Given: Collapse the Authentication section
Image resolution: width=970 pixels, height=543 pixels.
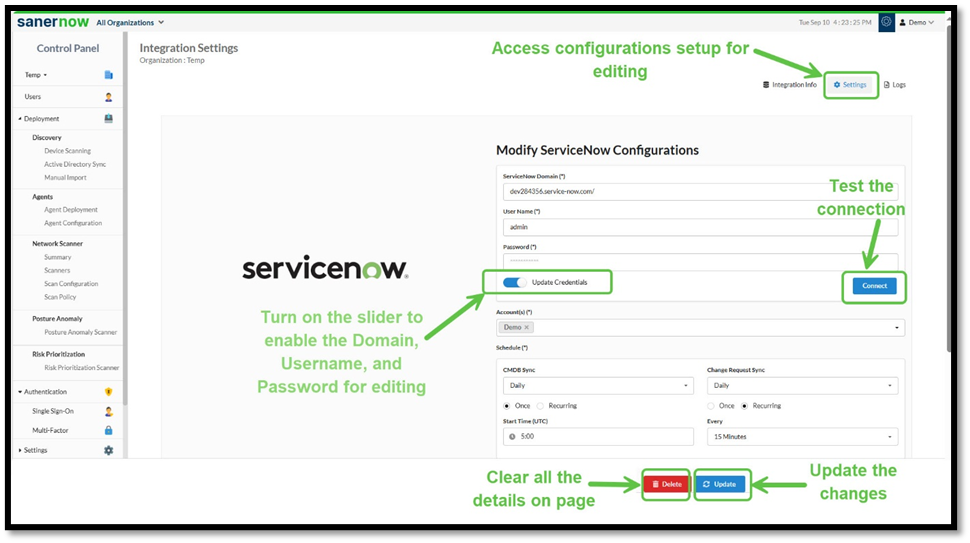Looking at the screenshot, I should point(20,392).
